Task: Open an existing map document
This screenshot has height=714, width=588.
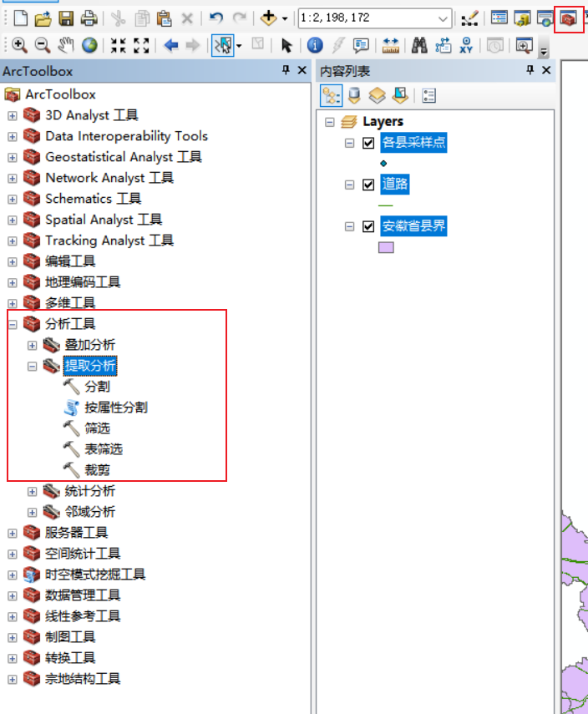Action: pyautogui.click(x=43, y=18)
